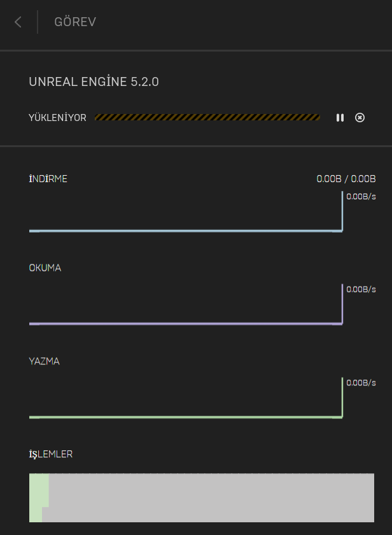
Task: Click the green write speed graph
Action: tap(185, 403)
